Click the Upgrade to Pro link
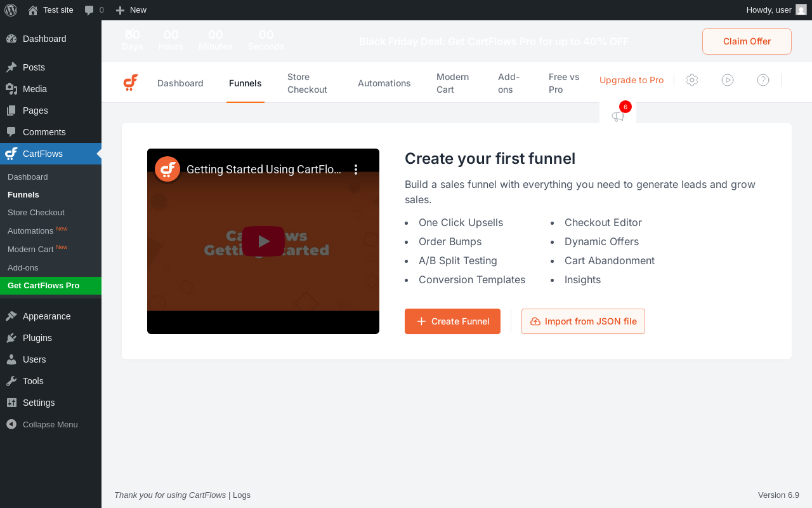Viewport: 812px width, 508px height. click(631, 80)
